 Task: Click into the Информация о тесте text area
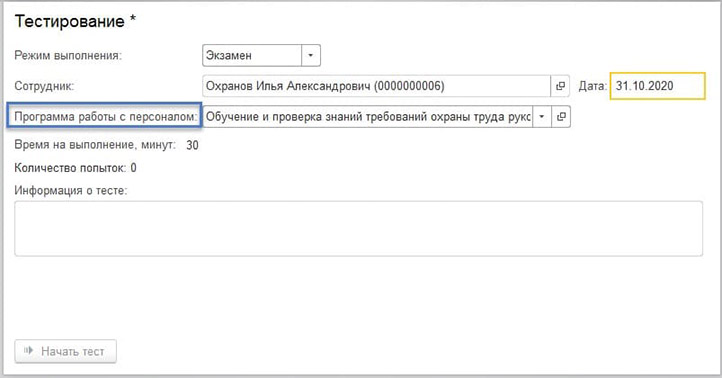pos(359,228)
